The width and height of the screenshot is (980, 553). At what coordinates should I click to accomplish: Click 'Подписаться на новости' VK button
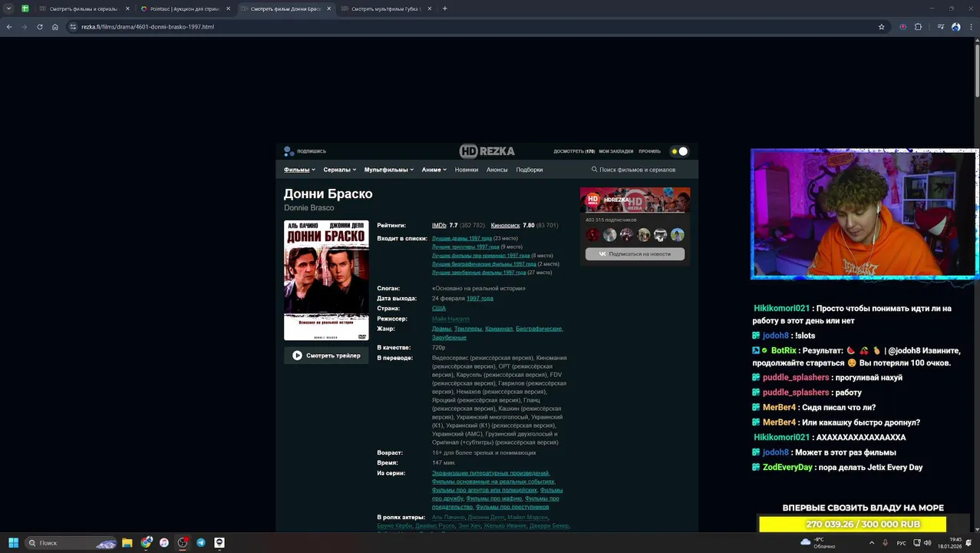pyautogui.click(x=635, y=253)
